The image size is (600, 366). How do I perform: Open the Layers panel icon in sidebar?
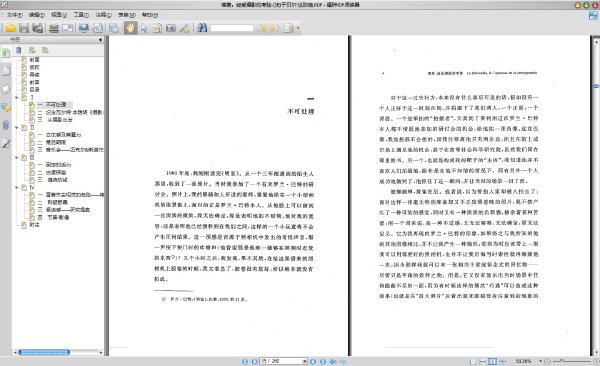pyautogui.click(x=6, y=89)
